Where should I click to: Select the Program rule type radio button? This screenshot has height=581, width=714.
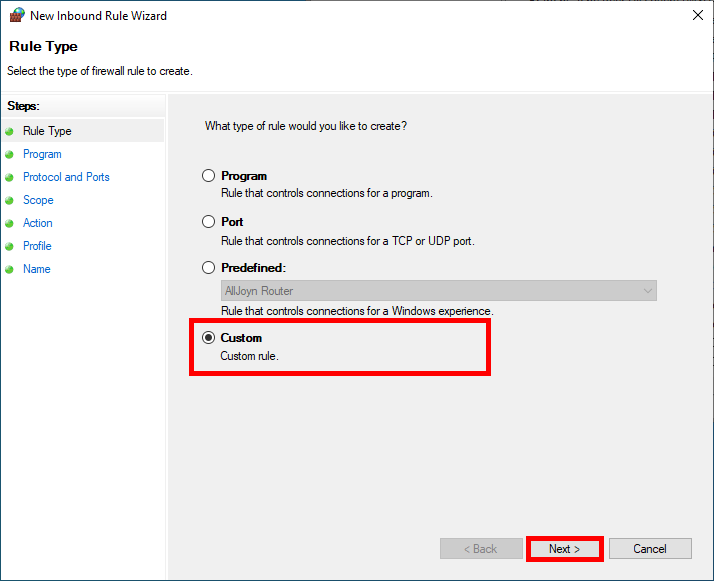(x=209, y=176)
